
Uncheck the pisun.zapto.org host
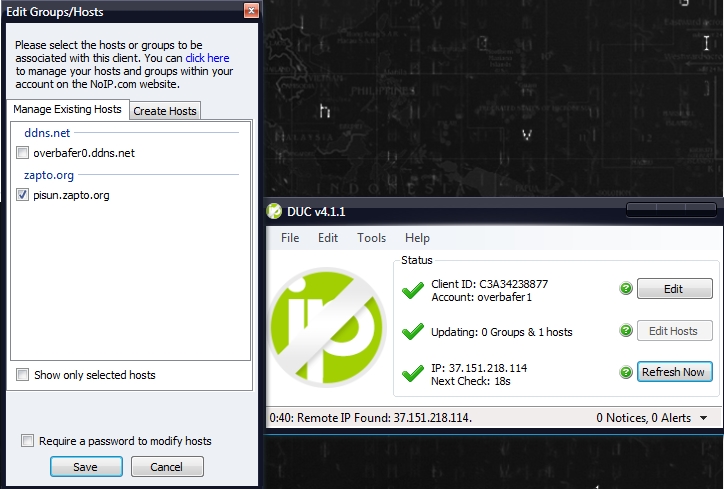pyautogui.click(x=23, y=195)
